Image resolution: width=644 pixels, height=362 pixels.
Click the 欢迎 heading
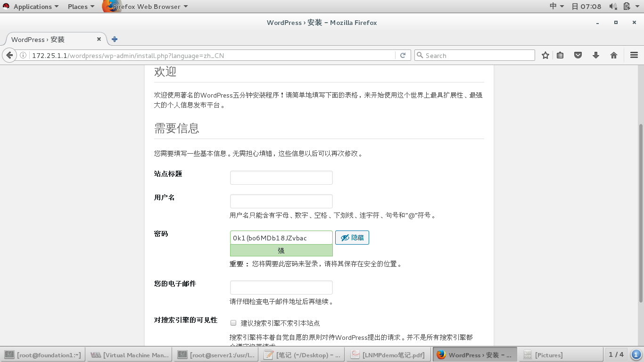(x=165, y=72)
